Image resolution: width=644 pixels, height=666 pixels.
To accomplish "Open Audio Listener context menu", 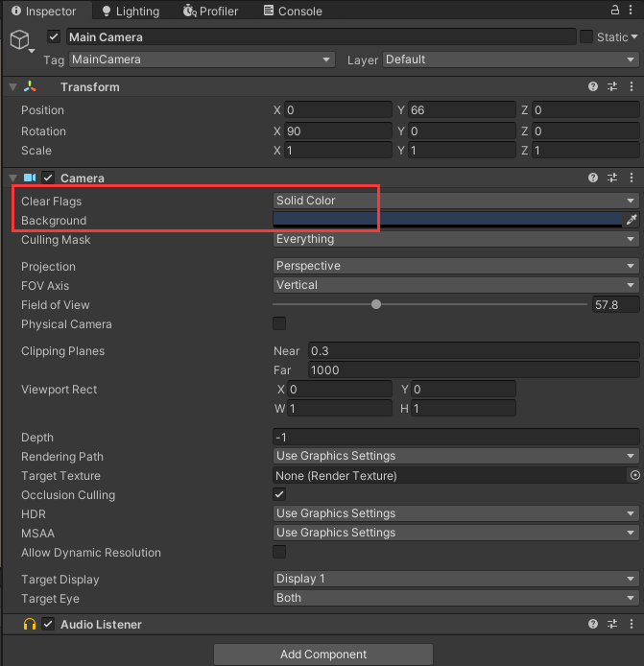I will (x=632, y=624).
